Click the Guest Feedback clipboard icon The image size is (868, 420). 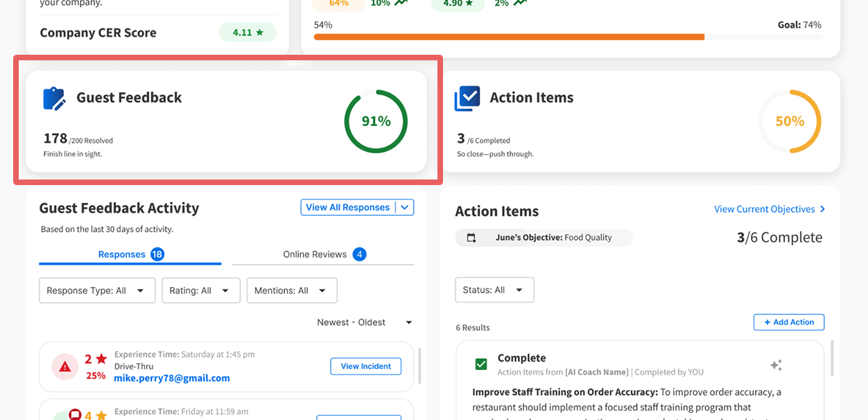[54, 98]
